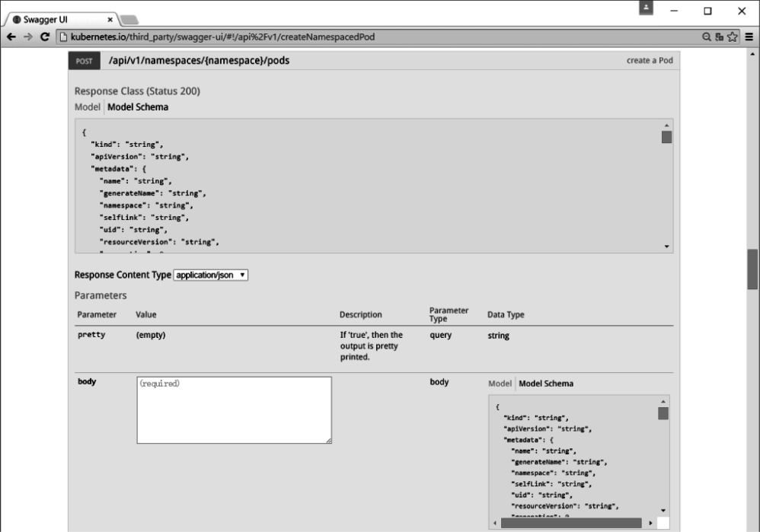This screenshot has height=532, width=760.
Task: Minimize the Chrome window
Action: pyautogui.click(x=674, y=11)
